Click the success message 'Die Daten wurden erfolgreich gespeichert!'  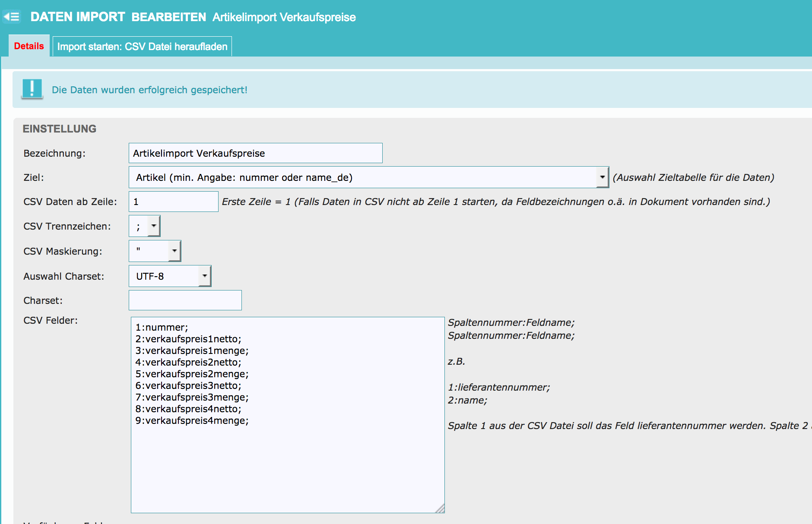pos(149,90)
